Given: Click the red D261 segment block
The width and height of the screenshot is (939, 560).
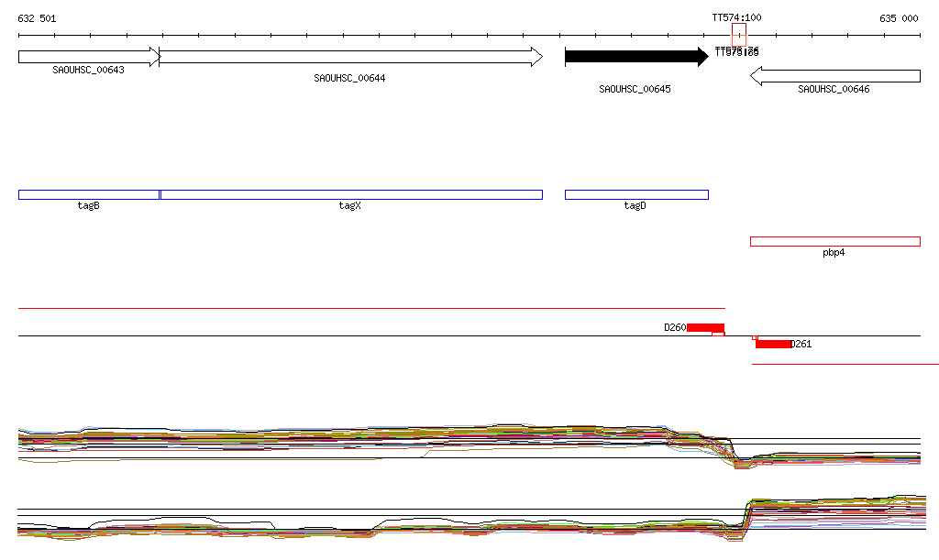Looking at the screenshot, I should coord(773,344).
